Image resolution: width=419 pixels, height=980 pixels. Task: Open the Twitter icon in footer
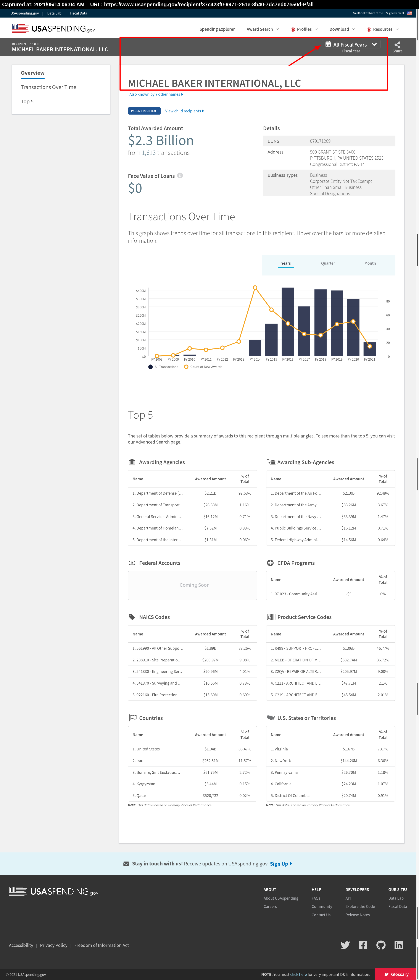[345, 945]
